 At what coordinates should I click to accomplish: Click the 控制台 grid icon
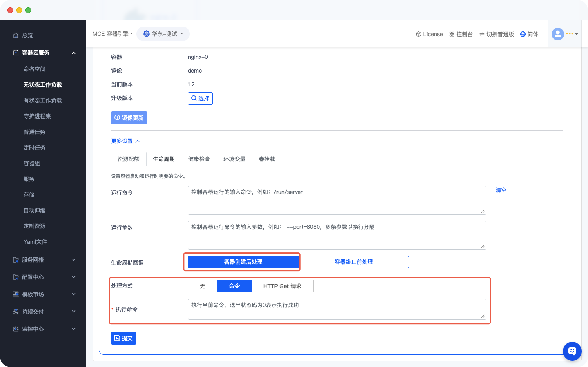tap(452, 34)
